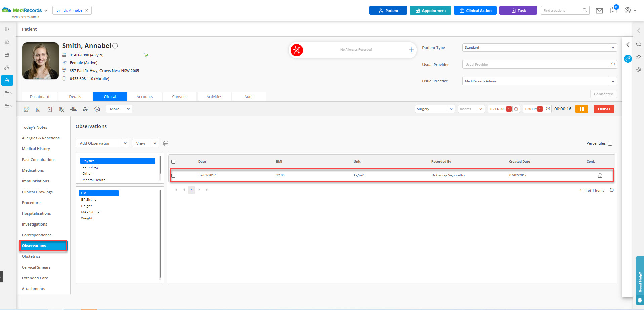644x310 pixels.
Task: Click the purple Task button
Action: click(x=518, y=11)
